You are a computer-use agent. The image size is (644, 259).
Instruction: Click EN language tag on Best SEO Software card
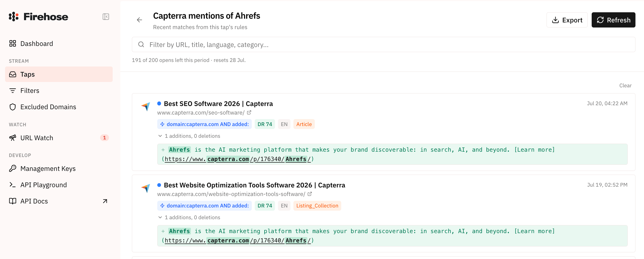[284, 124]
